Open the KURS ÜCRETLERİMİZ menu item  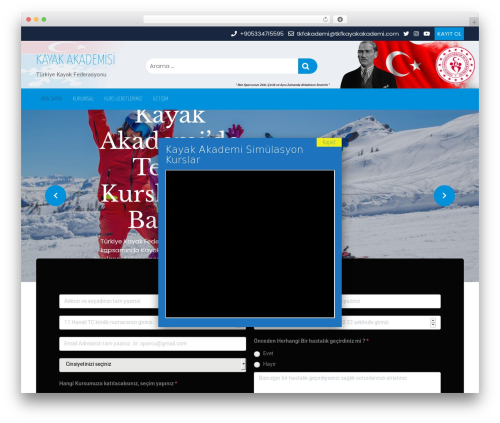[x=123, y=99]
